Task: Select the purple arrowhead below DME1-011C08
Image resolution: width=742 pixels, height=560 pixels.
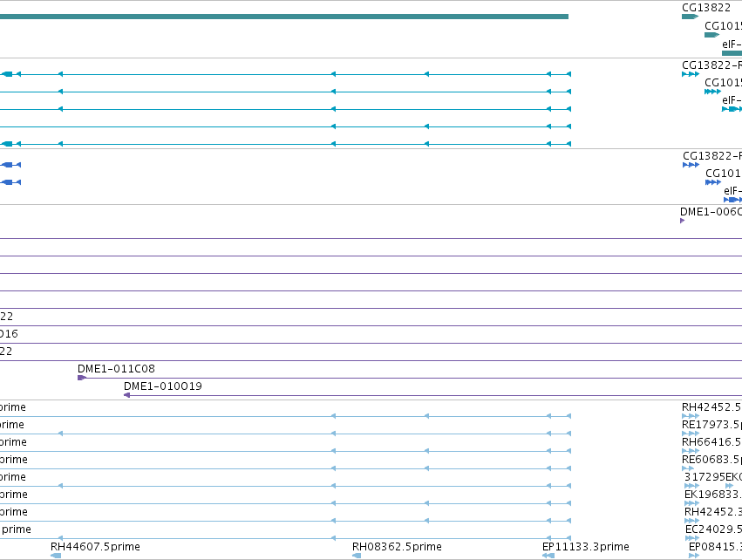Action: tap(81, 378)
